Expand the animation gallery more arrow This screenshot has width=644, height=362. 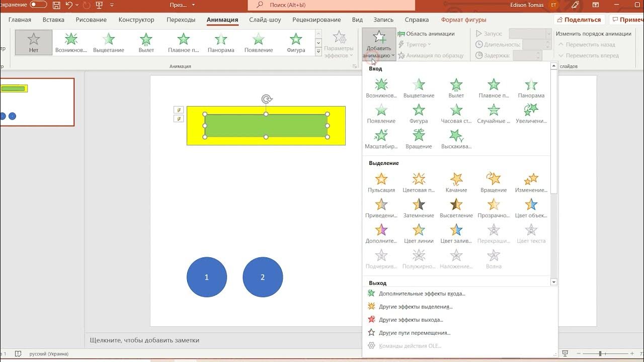click(x=318, y=52)
